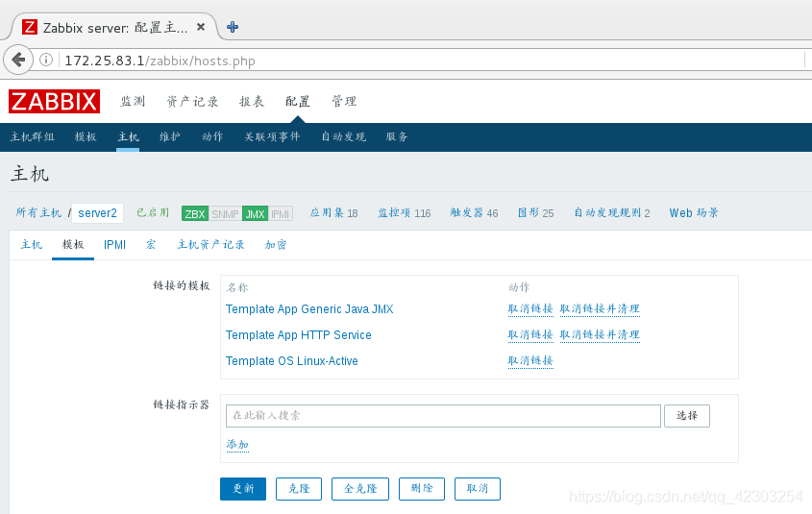Click 取消链接并清理 for HTTP Service template
The width and height of the screenshot is (812, 514).
(x=600, y=335)
